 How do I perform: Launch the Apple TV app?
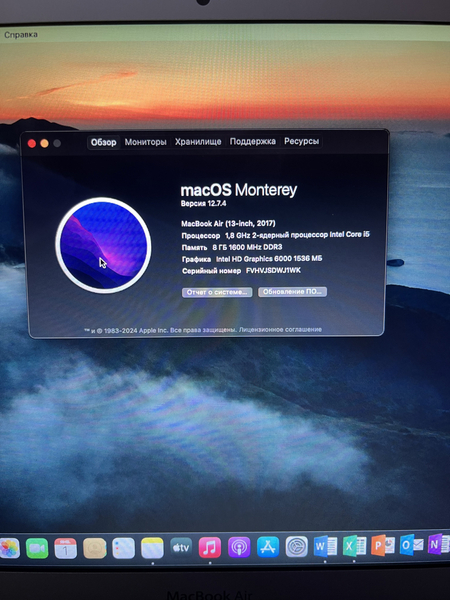[x=181, y=548]
